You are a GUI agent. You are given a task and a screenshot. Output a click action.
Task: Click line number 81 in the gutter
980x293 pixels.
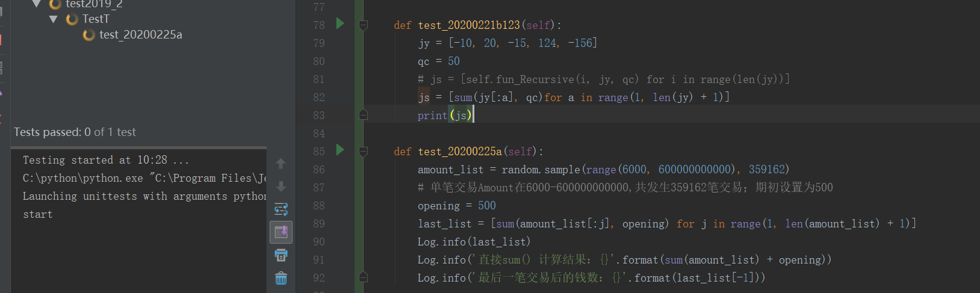pyautogui.click(x=319, y=79)
